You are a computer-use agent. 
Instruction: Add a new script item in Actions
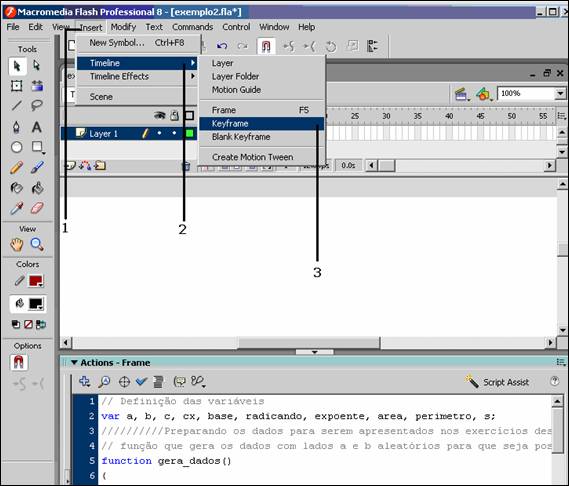coord(85,381)
